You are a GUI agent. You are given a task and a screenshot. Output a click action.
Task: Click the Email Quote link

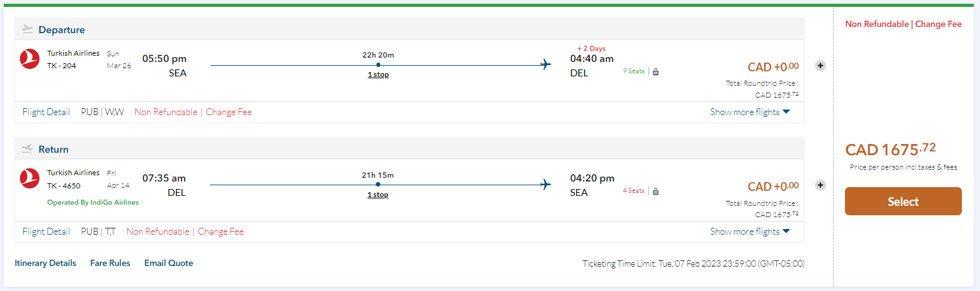pos(168,263)
